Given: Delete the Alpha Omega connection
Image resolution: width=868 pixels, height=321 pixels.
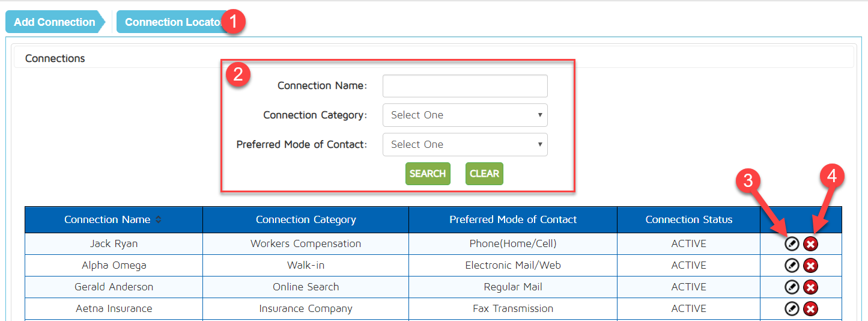Looking at the screenshot, I should tap(811, 266).
